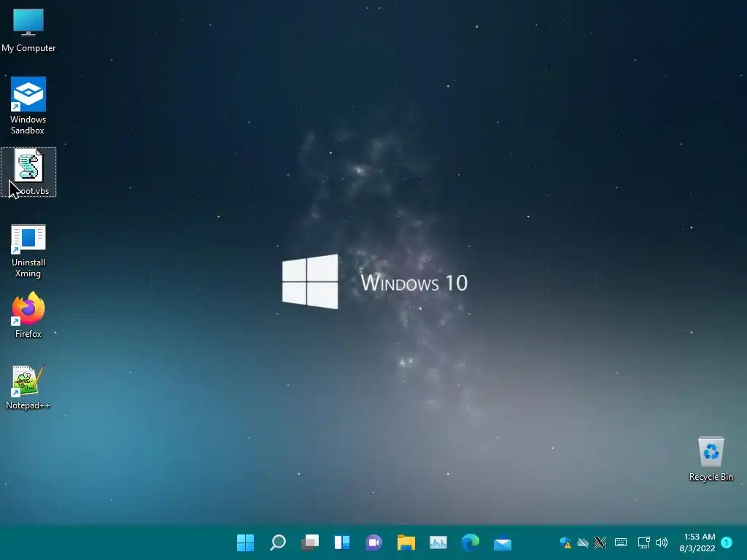This screenshot has width=747, height=560.
Task: Open network status tray icon
Action: click(x=644, y=542)
